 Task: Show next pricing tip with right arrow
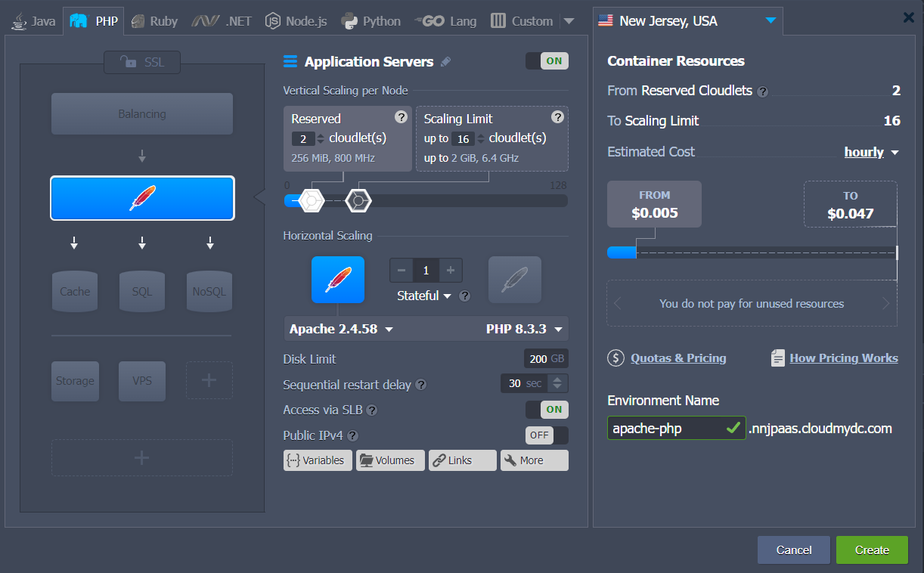(x=886, y=304)
